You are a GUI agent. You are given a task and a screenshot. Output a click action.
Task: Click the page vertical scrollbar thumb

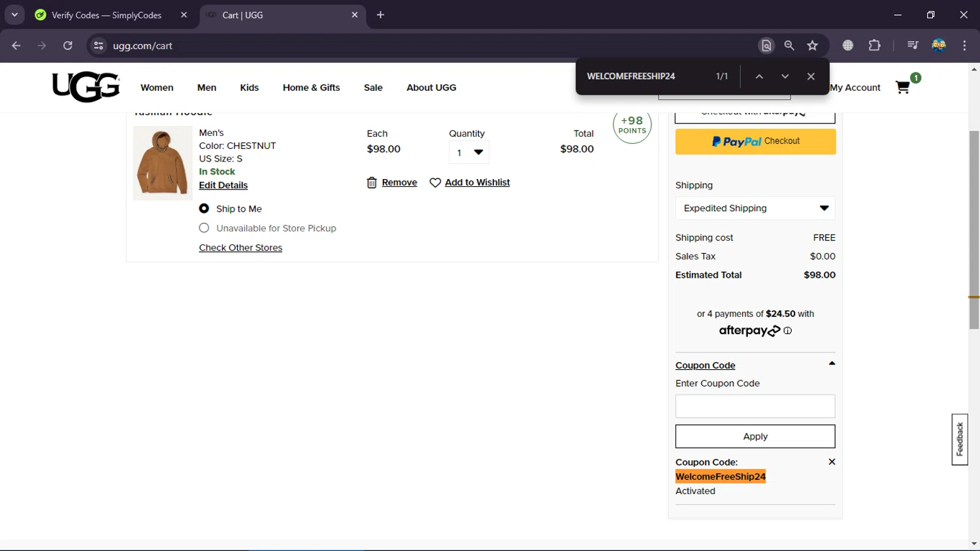[974, 229]
